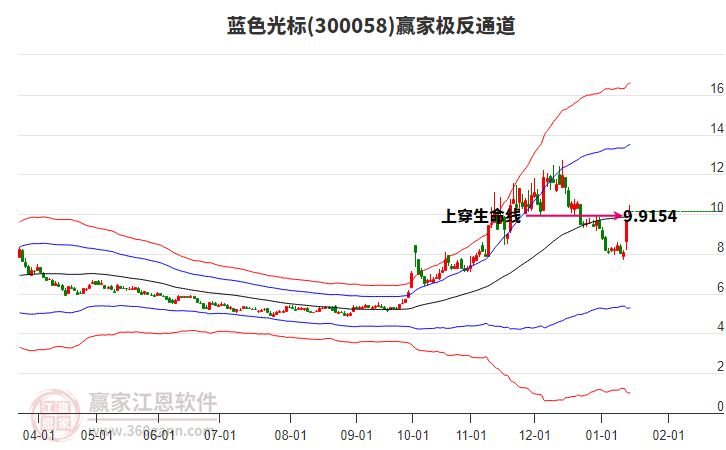Click the 06-01 date axis label
This screenshot has width=726, height=450.
[x=158, y=435]
